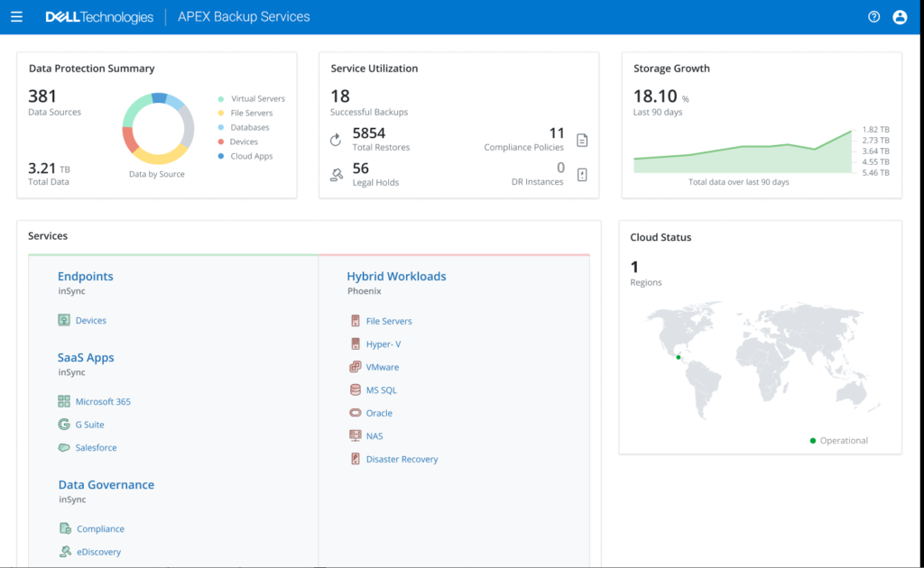This screenshot has width=924, height=568.
Task: Click the green region marker on map
Action: 679,357
